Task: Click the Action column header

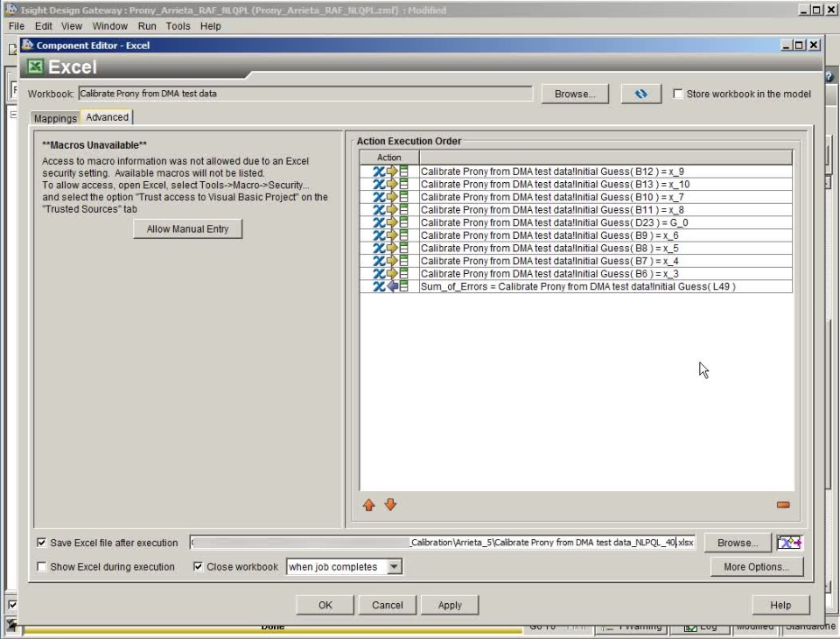Action: click(x=388, y=157)
